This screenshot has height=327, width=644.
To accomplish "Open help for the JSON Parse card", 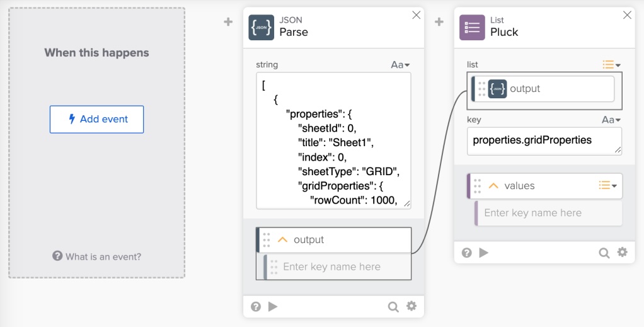I will click(255, 306).
